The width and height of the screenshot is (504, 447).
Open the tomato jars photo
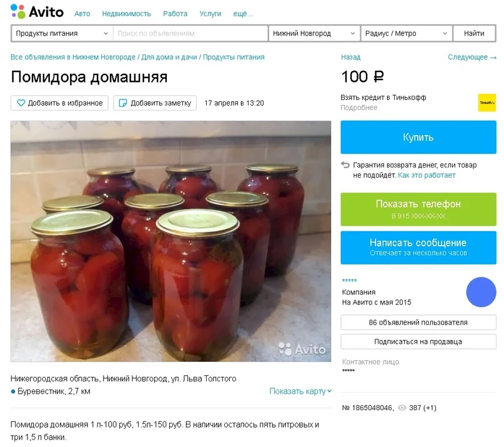[170, 241]
